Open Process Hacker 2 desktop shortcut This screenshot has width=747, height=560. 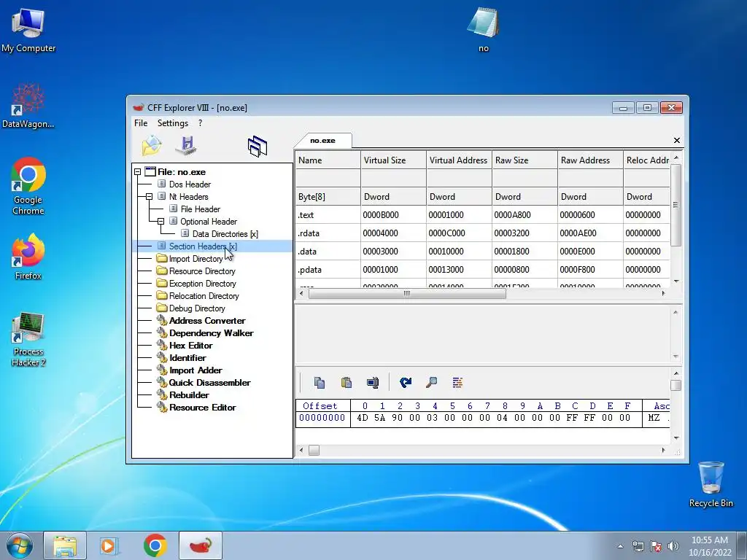click(x=28, y=340)
